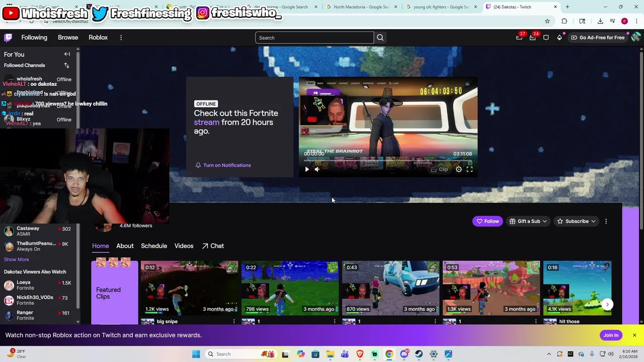
Task: Open the channel Chat tab
Action: pos(213,246)
